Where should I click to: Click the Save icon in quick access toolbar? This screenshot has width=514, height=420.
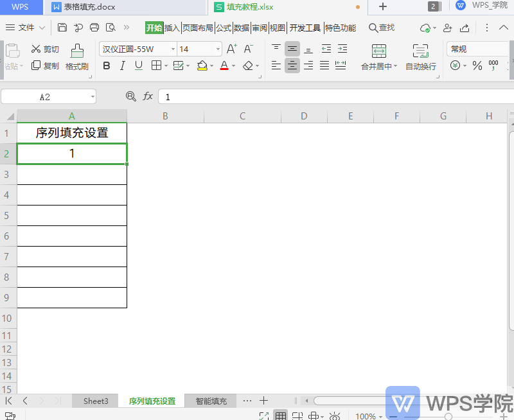click(x=62, y=28)
